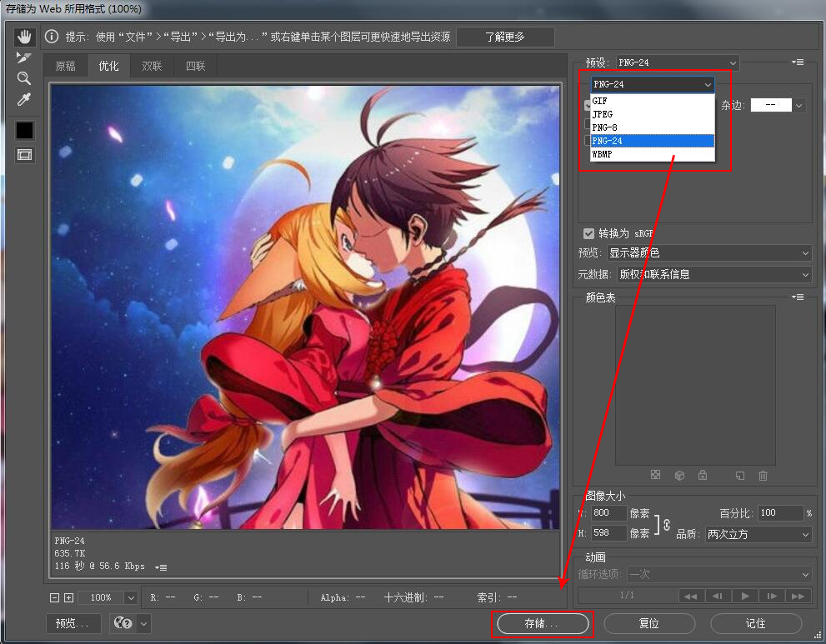
Task: Jump to last animation frame
Action: click(x=798, y=596)
